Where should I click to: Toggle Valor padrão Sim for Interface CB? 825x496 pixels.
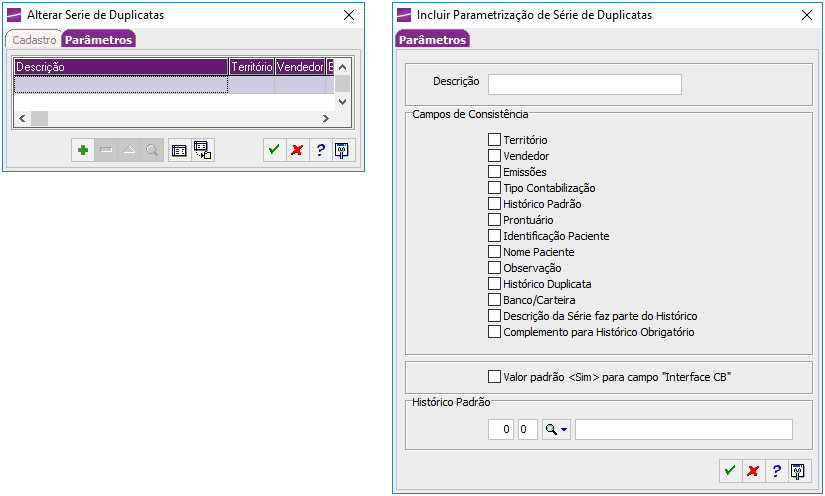click(x=494, y=377)
